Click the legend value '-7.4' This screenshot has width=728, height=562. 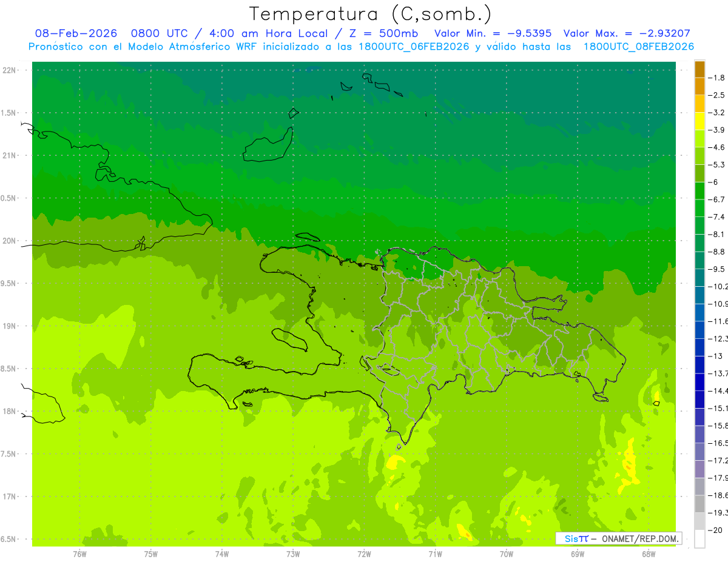(717, 217)
